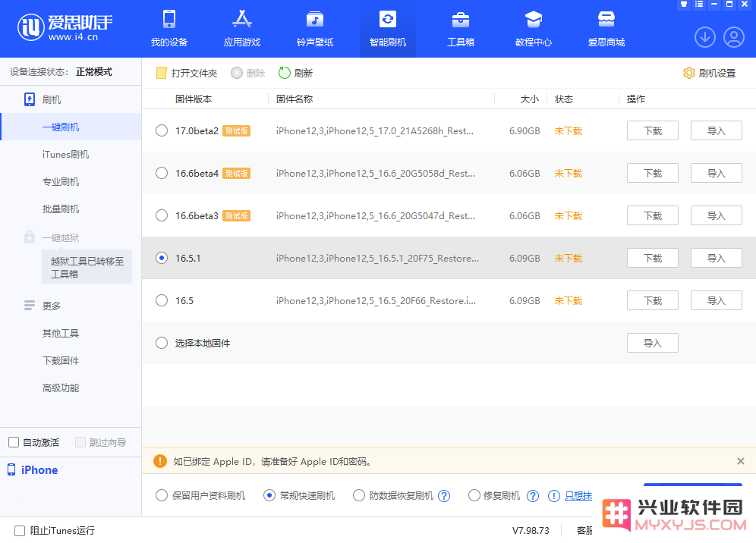Click the user account profile icon
The height and width of the screenshot is (543, 756).
(734, 37)
